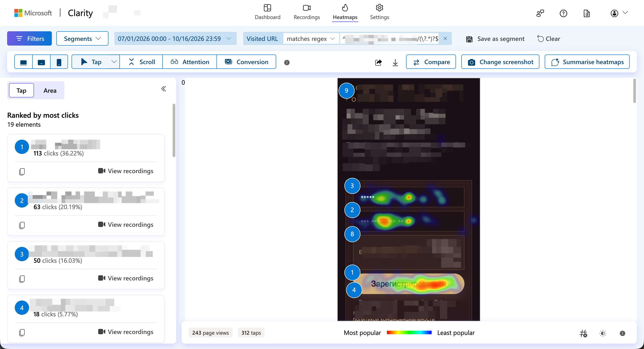Viewport: 644px width, 349px height.
Task: Click the account profile icon
Action: (614, 13)
